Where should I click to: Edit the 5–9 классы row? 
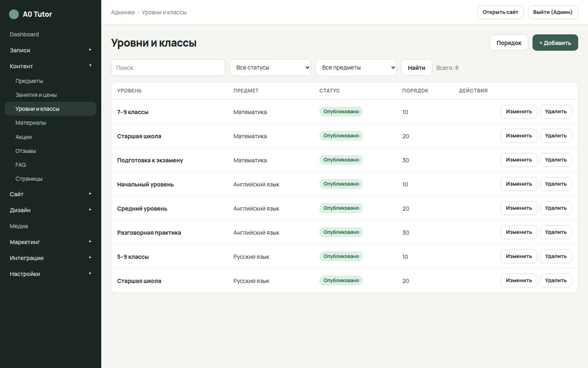(x=519, y=257)
